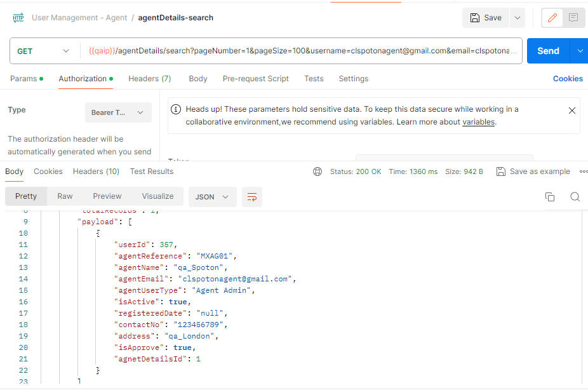Click the User Management - Agent breadcrumb
This screenshot has width=588, height=390.
click(x=79, y=18)
